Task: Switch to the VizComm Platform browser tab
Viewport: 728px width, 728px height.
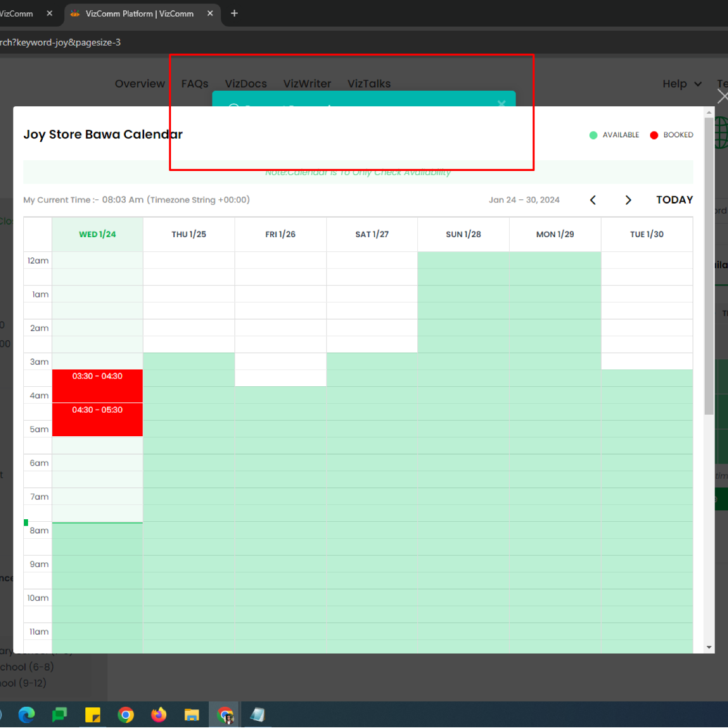Action: click(x=139, y=14)
